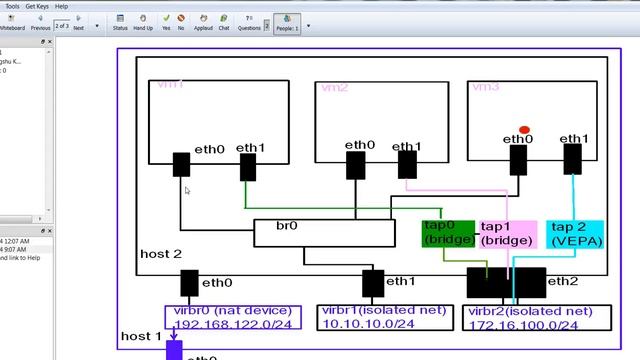Undock the upper left panel

pos(43,42)
